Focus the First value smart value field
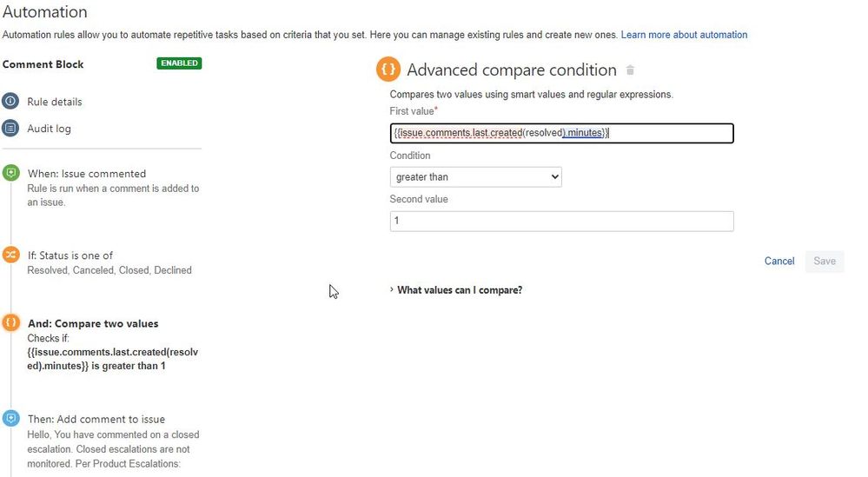The width and height of the screenshot is (868, 477). (x=561, y=133)
